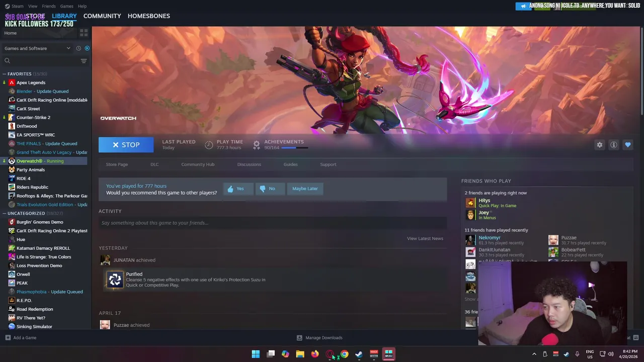Show game info via the info icon
Image resolution: width=644 pixels, height=362 pixels.
click(614, 145)
